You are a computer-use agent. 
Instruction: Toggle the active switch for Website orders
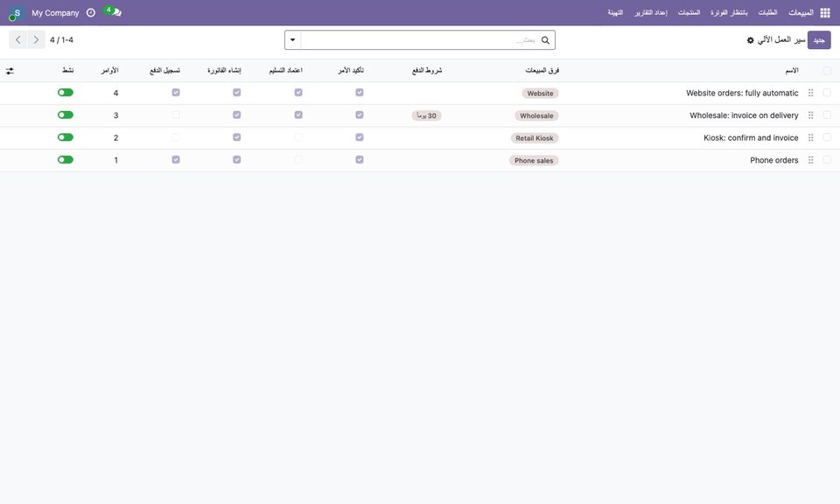(66, 93)
